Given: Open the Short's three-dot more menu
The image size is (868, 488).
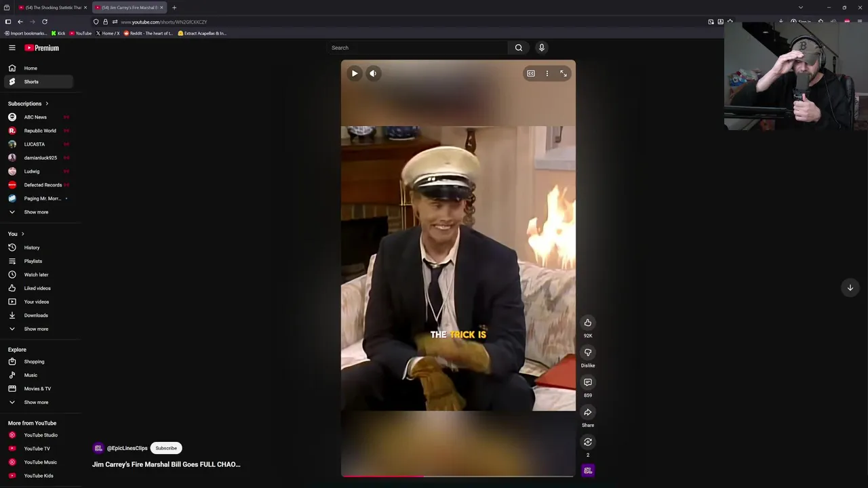Looking at the screenshot, I should point(547,73).
